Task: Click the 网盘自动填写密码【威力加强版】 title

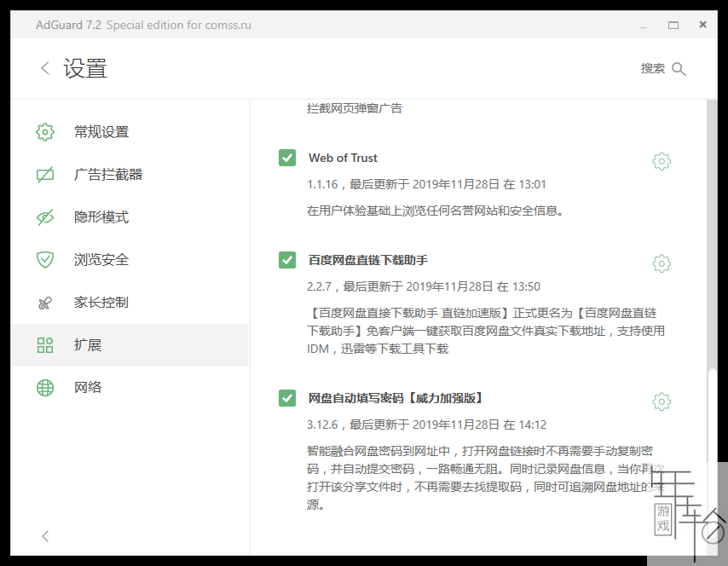Action: (x=395, y=398)
